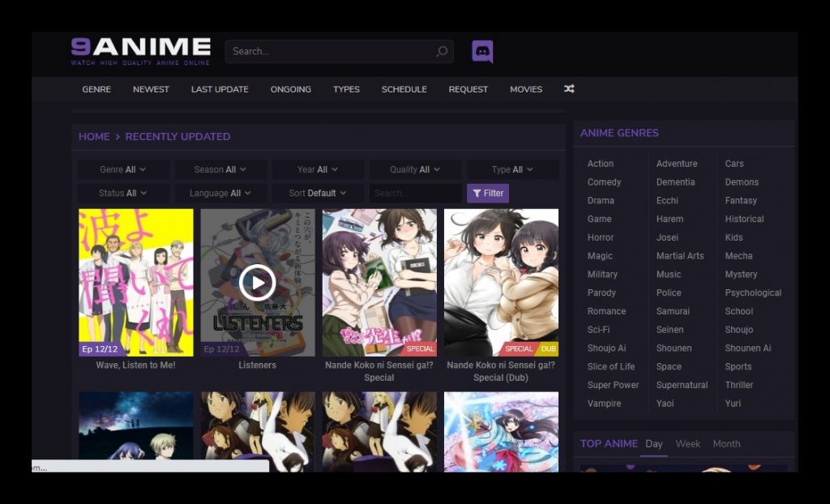Browse the Horror genre
Screen dimensions: 830x504
601,237
